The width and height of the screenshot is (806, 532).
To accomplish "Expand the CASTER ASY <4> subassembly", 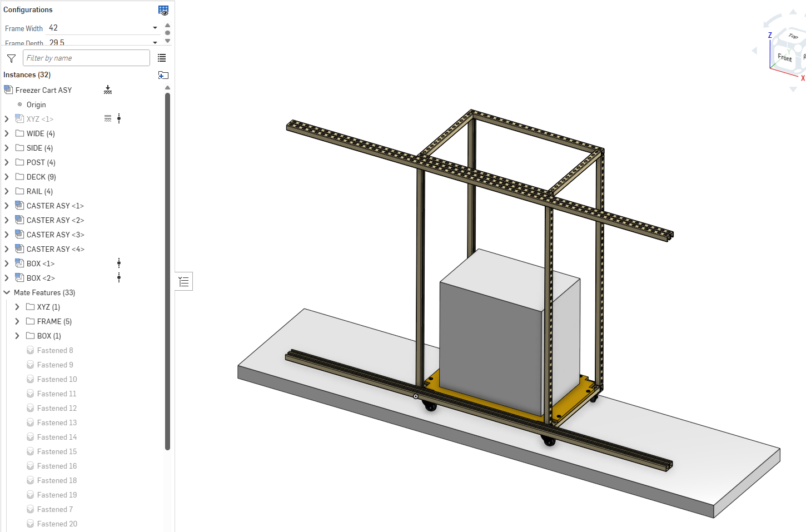I will point(7,249).
